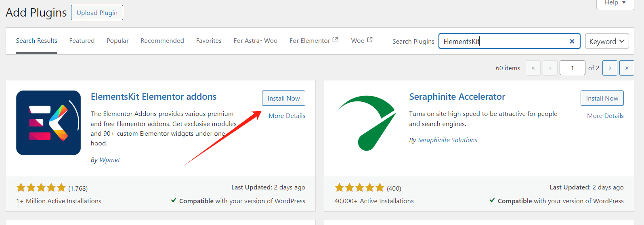This screenshot has height=225, width=644.
Task: Click the current page number field
Action: pos(572,68)
